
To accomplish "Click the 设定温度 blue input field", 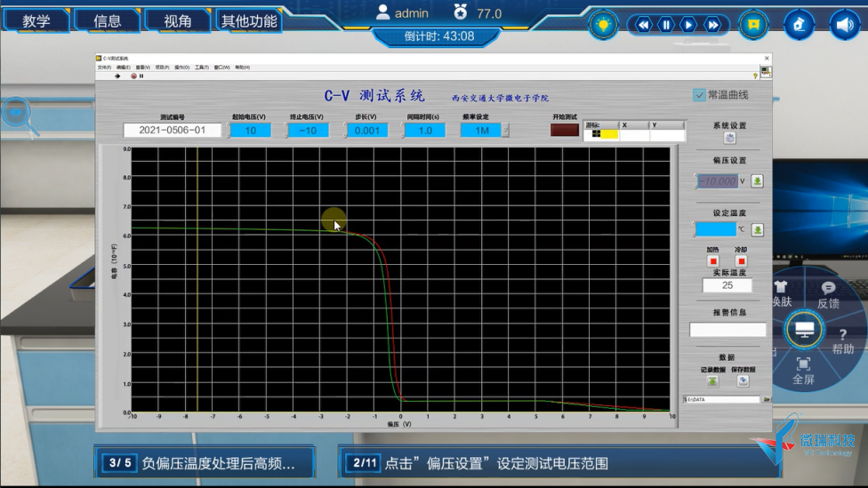I will point(716,229).
